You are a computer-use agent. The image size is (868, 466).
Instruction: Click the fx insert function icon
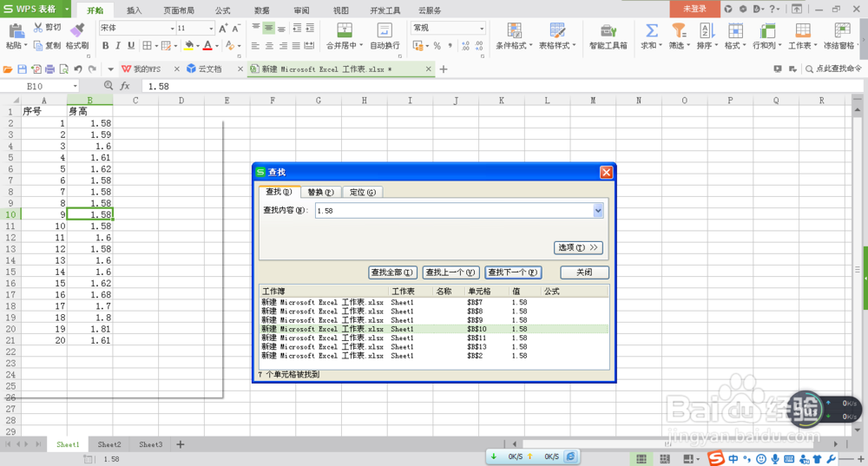[125, 86]
